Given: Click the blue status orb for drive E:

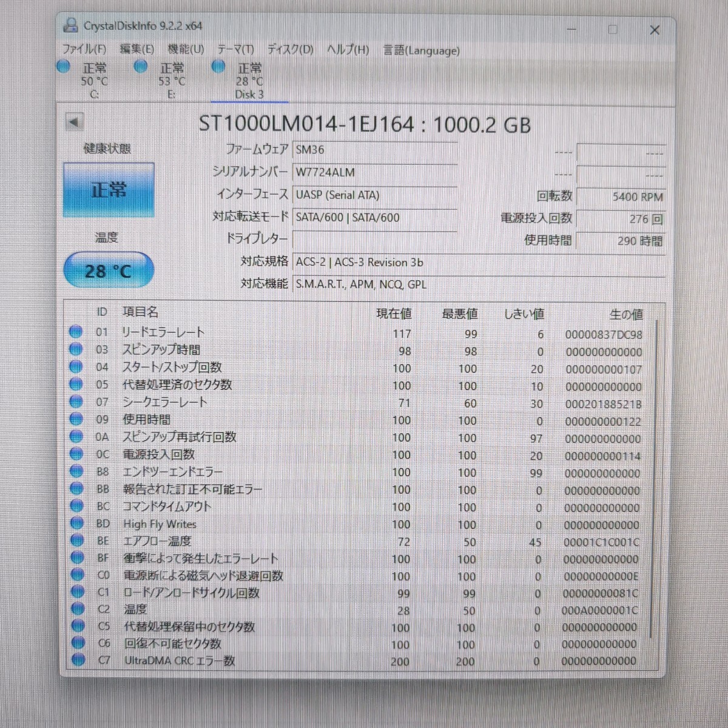Looking at the screenshot, I should (x=141, y=67).
